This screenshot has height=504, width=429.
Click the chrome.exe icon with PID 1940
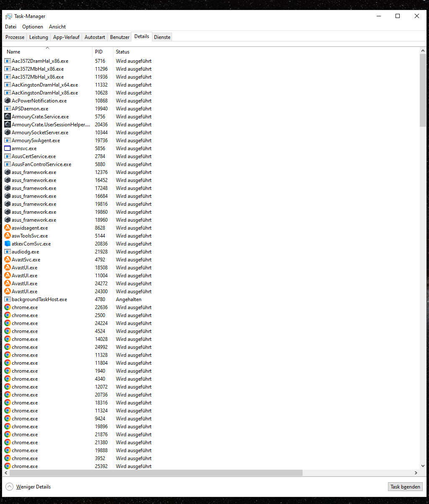pos(8,371)
